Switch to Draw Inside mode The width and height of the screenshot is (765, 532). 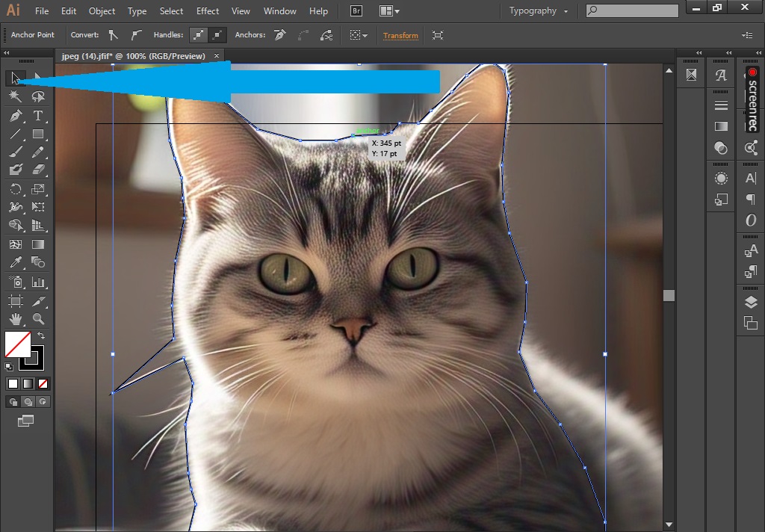(x=43, y=402)
